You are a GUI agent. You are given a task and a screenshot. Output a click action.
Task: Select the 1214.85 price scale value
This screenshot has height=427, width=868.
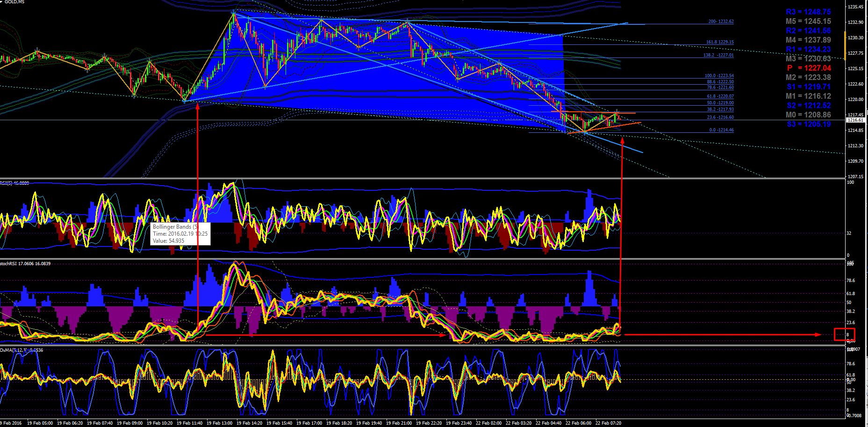pos(855,130)
